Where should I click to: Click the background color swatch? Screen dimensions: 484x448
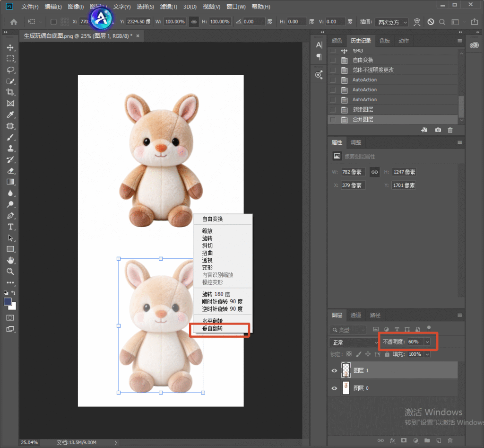pyautogui.click(x=13, y=307)
